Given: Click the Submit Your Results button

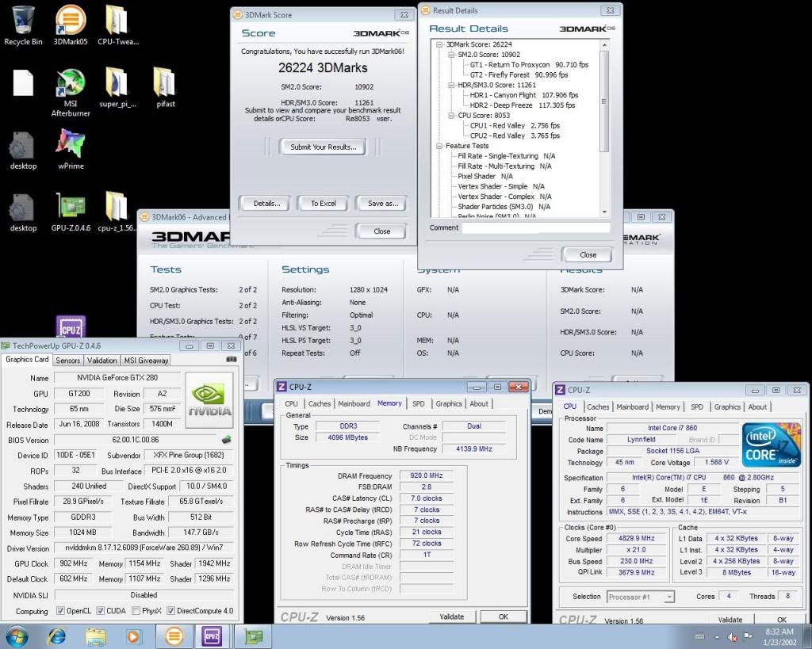Looking at the screenshot, I should pyautogui.click(x=323, y=147).
